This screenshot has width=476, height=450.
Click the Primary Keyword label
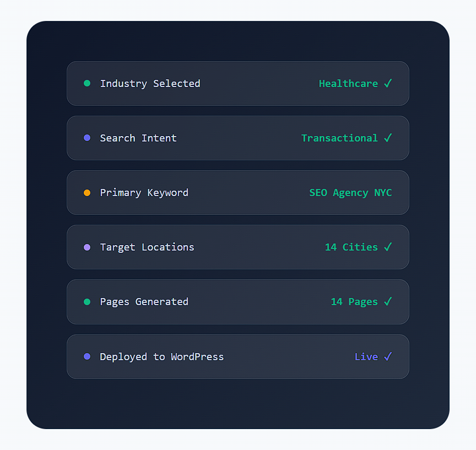point(144,193)
